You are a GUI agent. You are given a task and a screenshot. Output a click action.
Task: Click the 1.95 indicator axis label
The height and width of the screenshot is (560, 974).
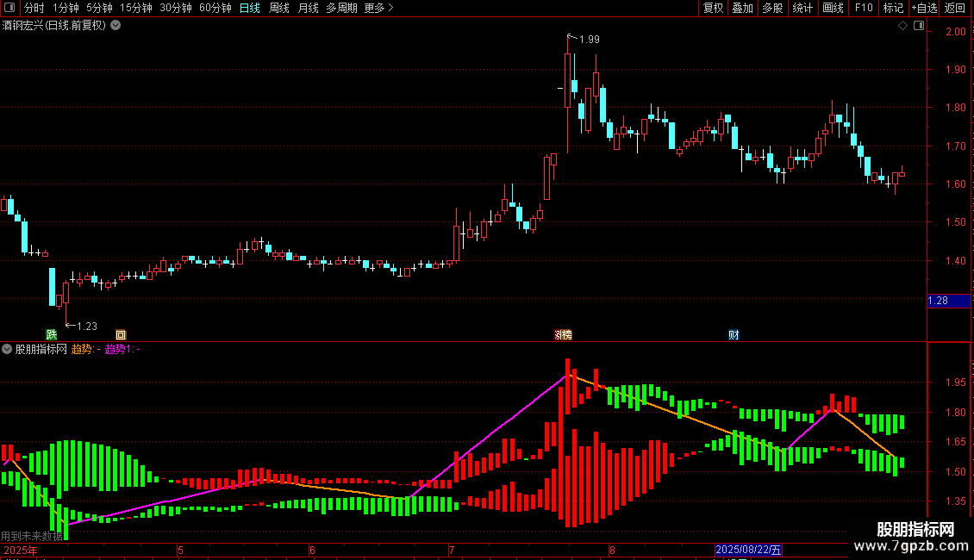(955, 383)
